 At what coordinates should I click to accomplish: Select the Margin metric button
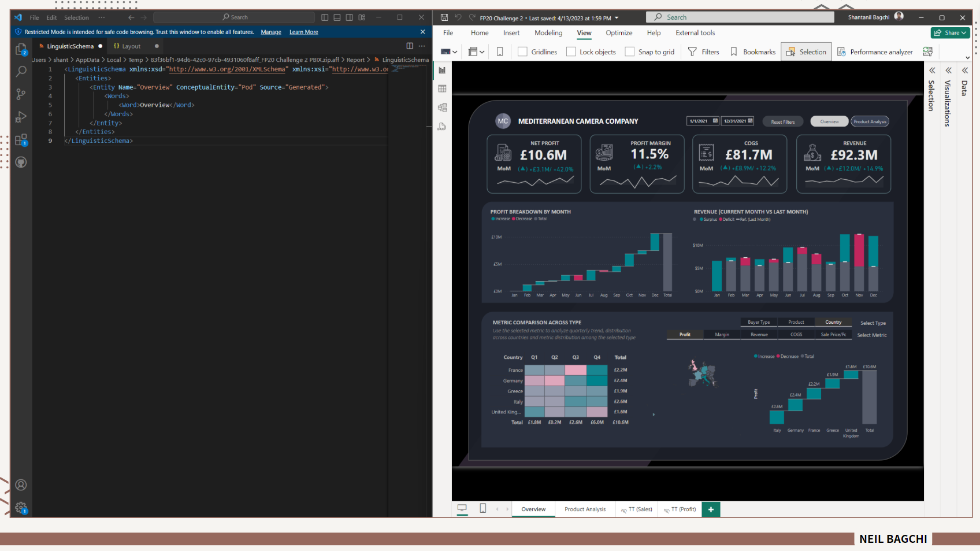pos(722,334)
